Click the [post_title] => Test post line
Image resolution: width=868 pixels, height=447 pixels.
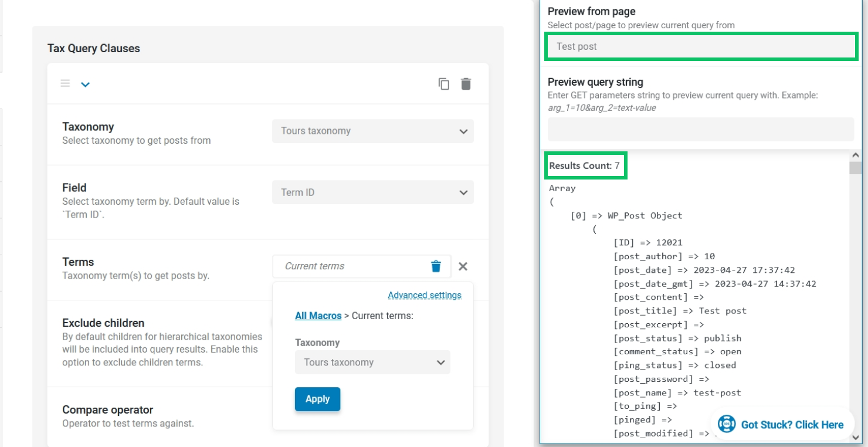coord(680,311)
